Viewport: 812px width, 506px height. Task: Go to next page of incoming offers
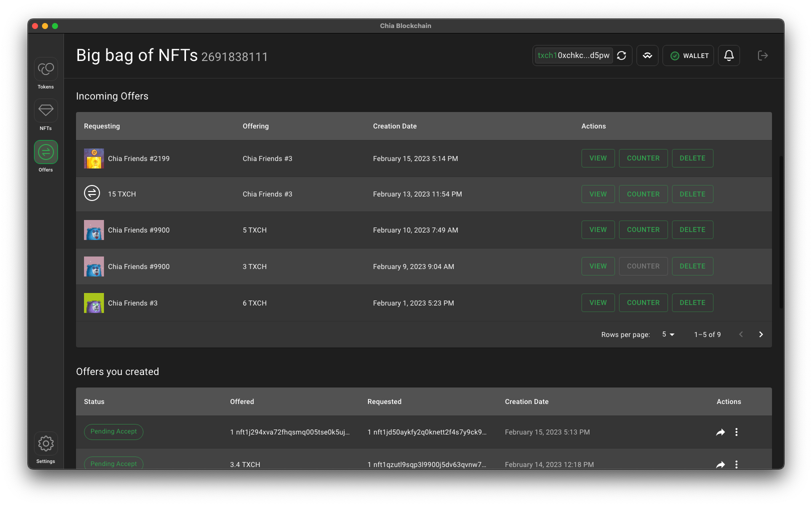[761, 334]
